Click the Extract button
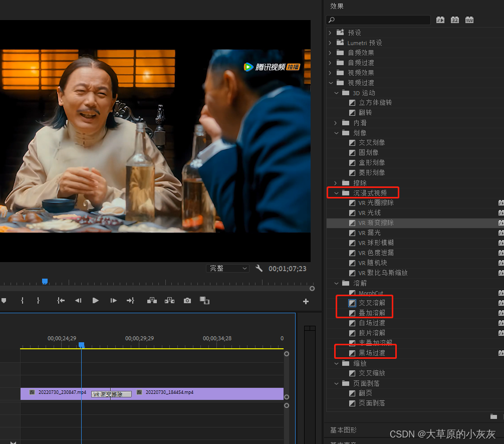This screenshot has width=504, height=444. pos(169,301)
